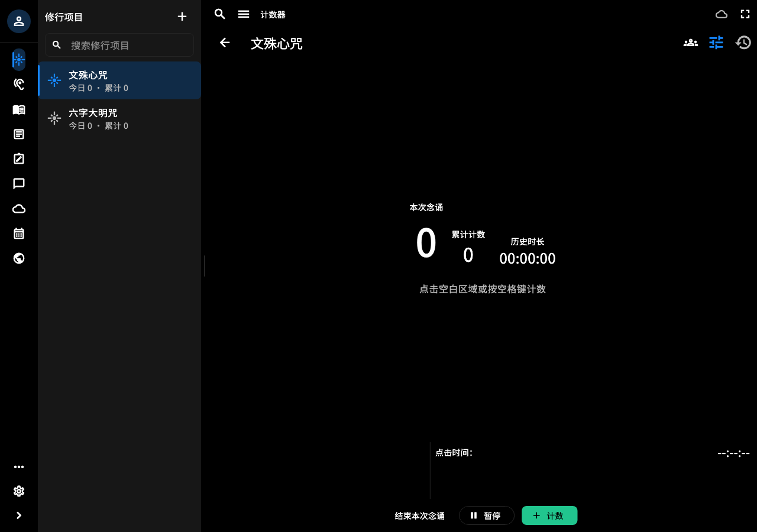Open the history clock icon
This screenshot has width=757, height=532.
(743, 43)
